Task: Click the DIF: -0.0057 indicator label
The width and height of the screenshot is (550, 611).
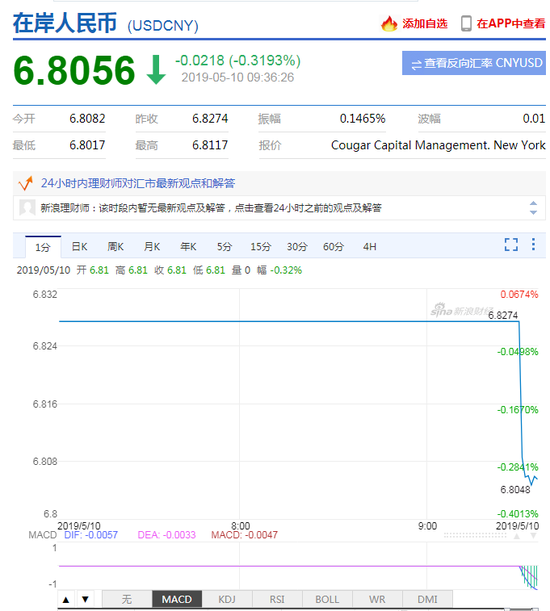Action: coord(91,535)
